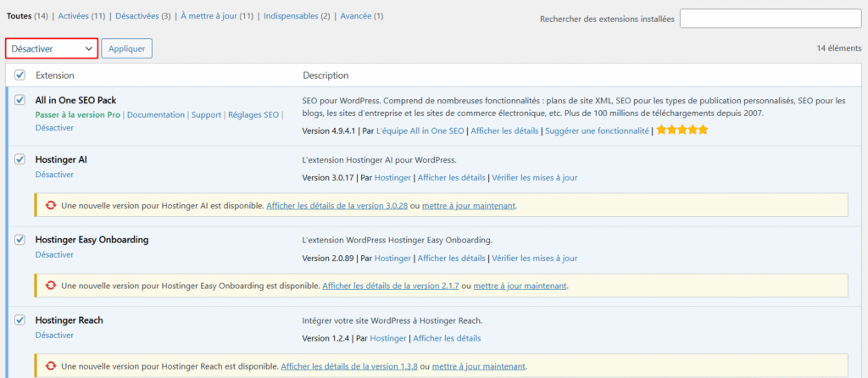Image resolution: width=868 pixels, height=378 pixels.
Task: Click Désactiver under All in One SEO Pack
Action: coord(54,128)
